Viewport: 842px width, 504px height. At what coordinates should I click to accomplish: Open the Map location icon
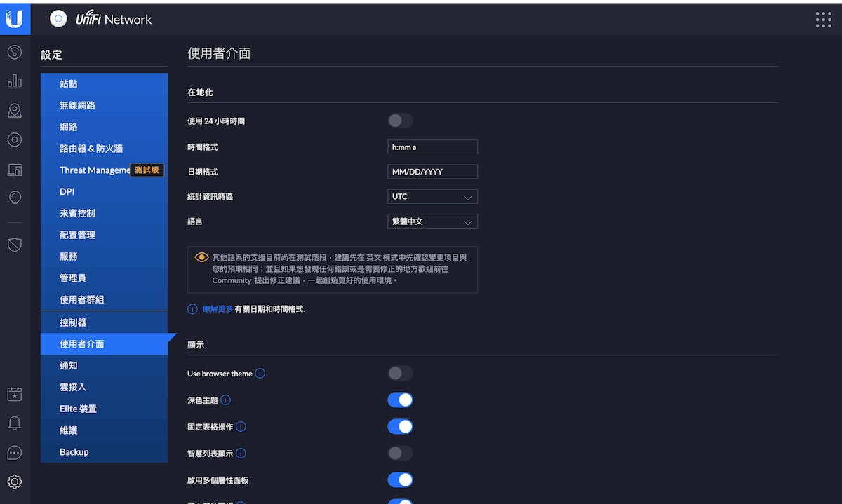coord(14,111)
